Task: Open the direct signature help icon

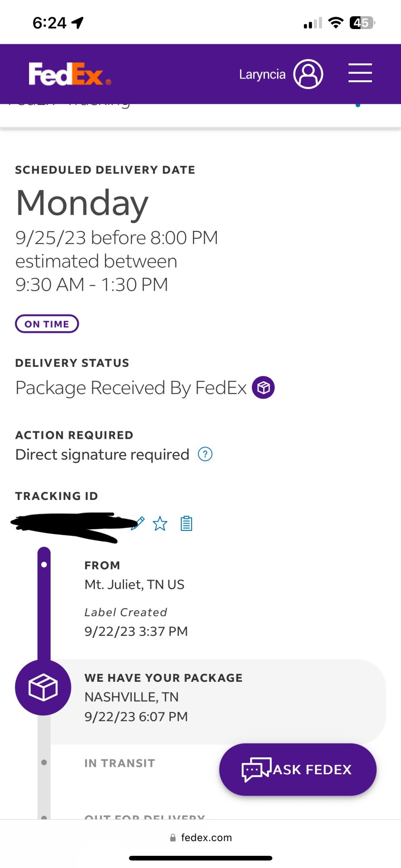Action: (x=205, y=454)
